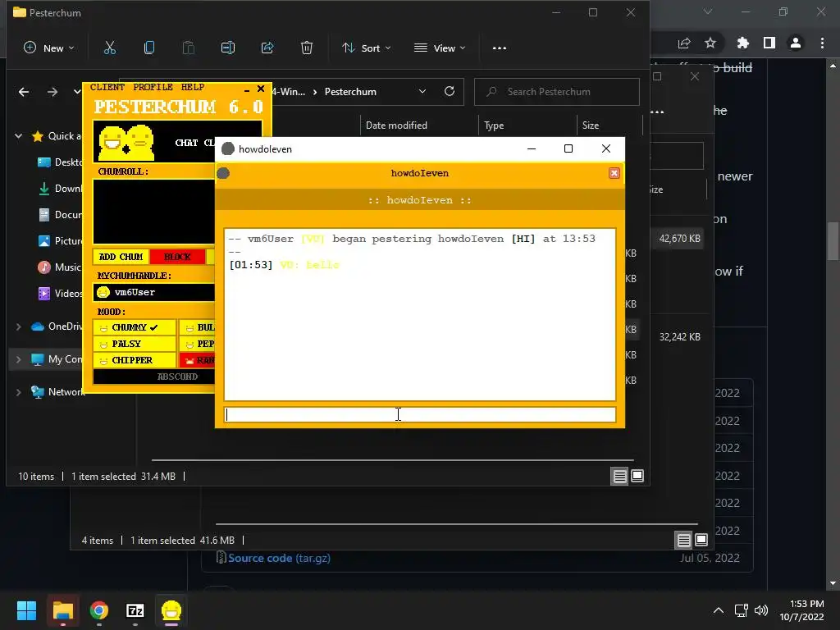Switch to details view in the back Explorer window

683,540
